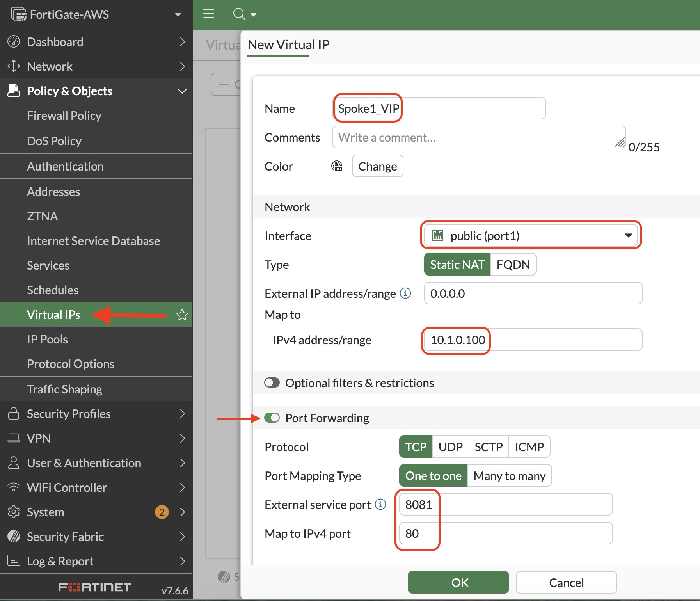Viewport: 700px width, 601px height.
Task: Click the Map to IPv4 port field
Action: coord(506,533)
